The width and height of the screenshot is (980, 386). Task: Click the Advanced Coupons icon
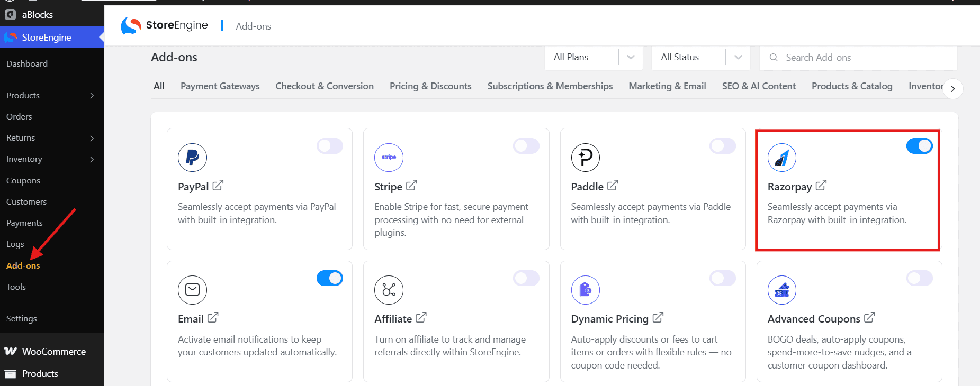[x=782, y=290]
